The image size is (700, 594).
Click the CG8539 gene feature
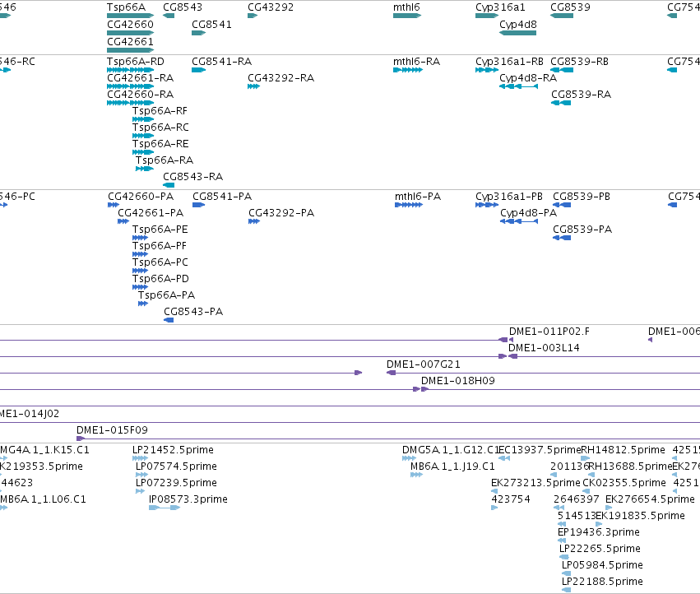pos(562,16)
